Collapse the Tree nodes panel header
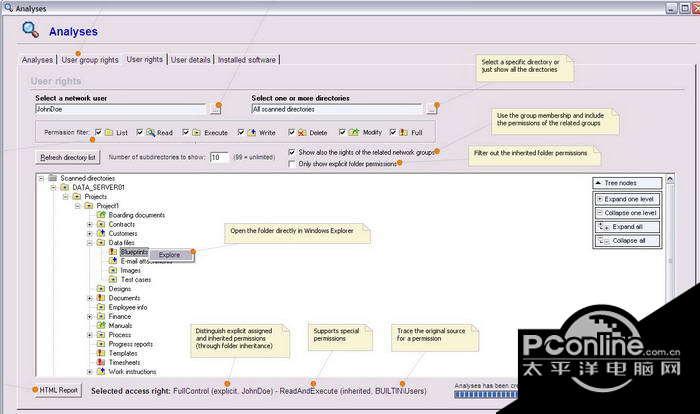This screenshot has width=700, height=414. pyautogui.click(x=627, y=183)
